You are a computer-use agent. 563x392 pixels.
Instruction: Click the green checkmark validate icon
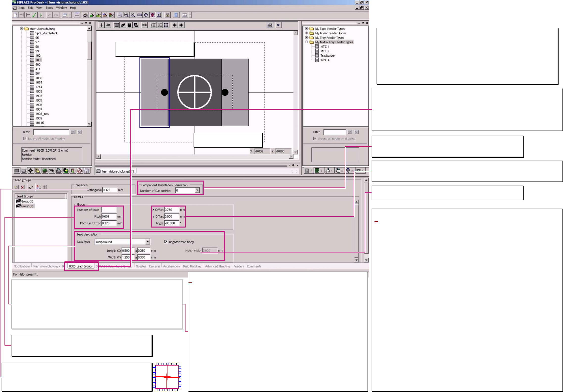(34, 15)
